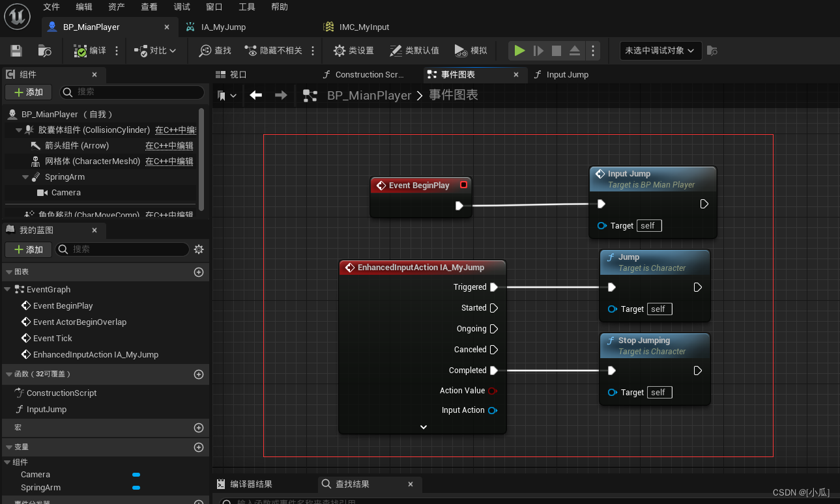Open My Blueprint settings gear icon
This screenshot has height=504, width=840.
[x=199, y=249]
